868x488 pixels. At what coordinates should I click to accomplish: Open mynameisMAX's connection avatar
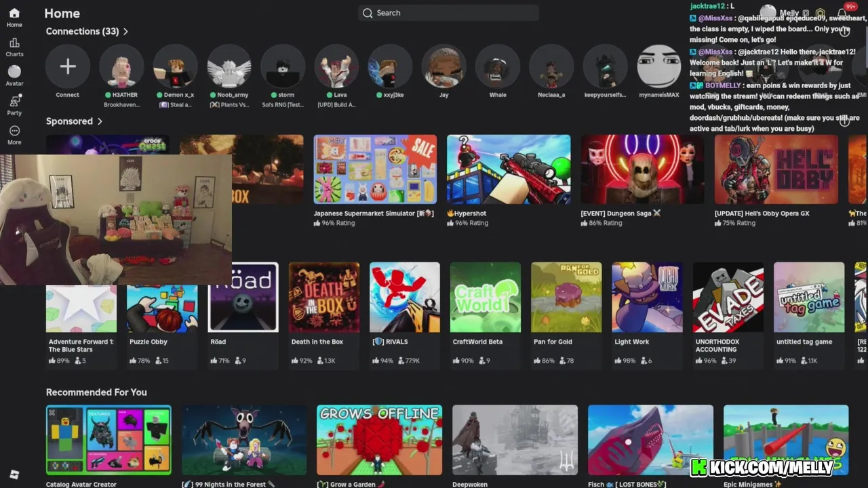(659, 66)
